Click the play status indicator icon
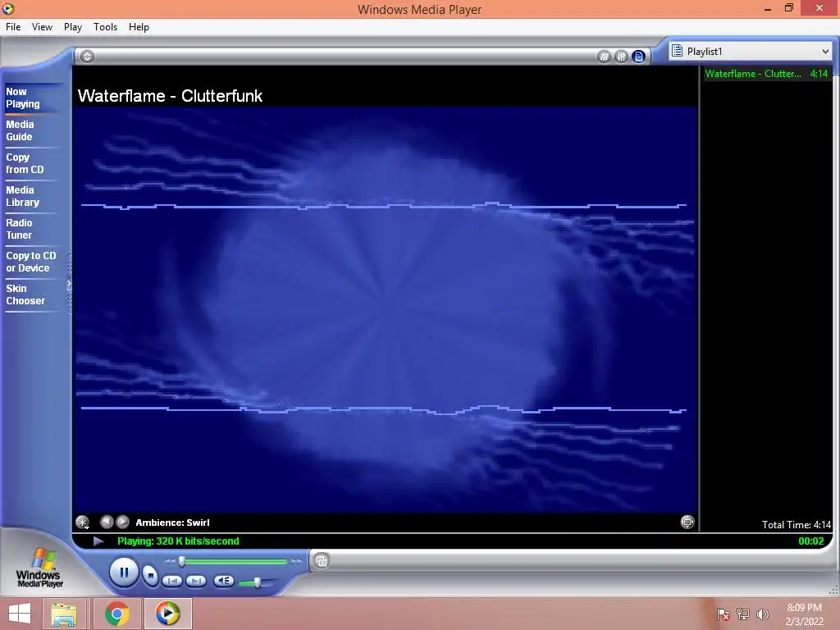 98,541
